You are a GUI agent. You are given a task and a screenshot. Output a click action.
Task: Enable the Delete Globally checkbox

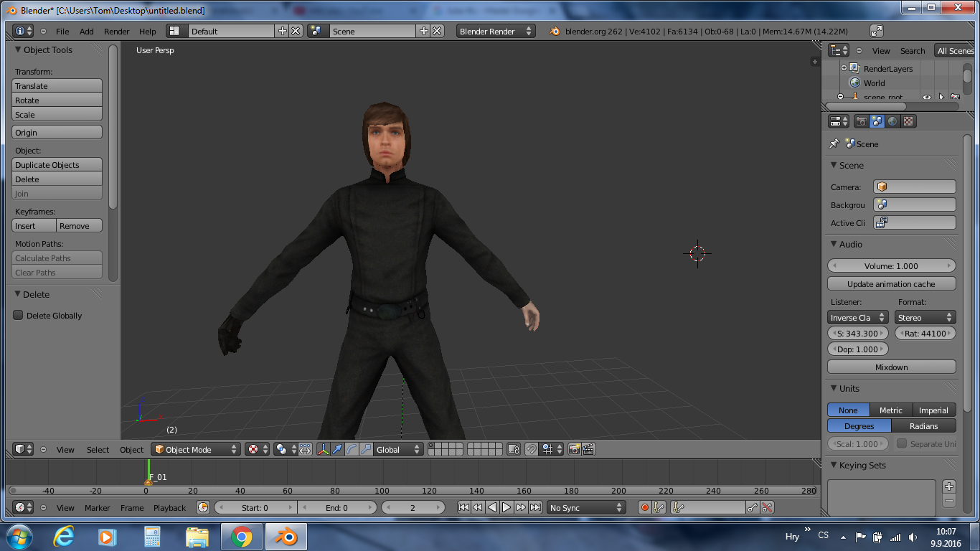[x=19, y=315]
